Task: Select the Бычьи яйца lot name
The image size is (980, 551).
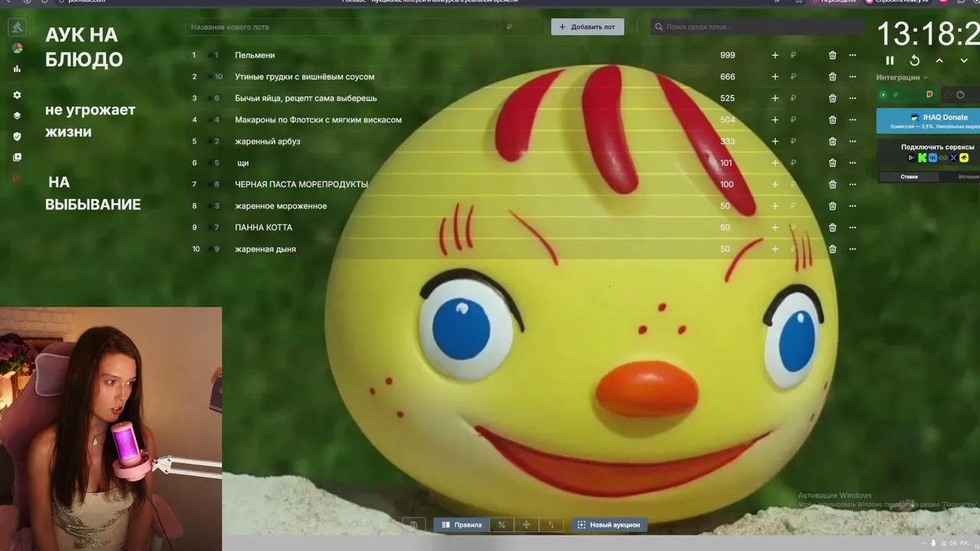Action: (x=305, y=98)
